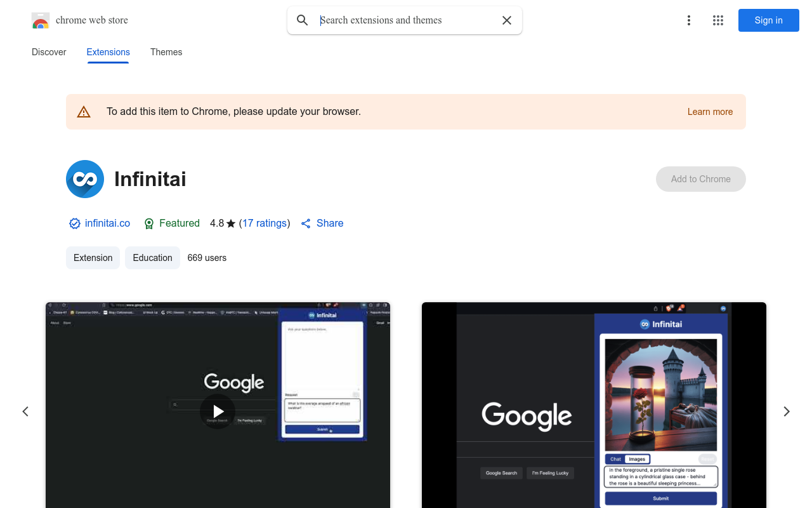Click the Share icon

pyautogui.click(x=306, y=224)
